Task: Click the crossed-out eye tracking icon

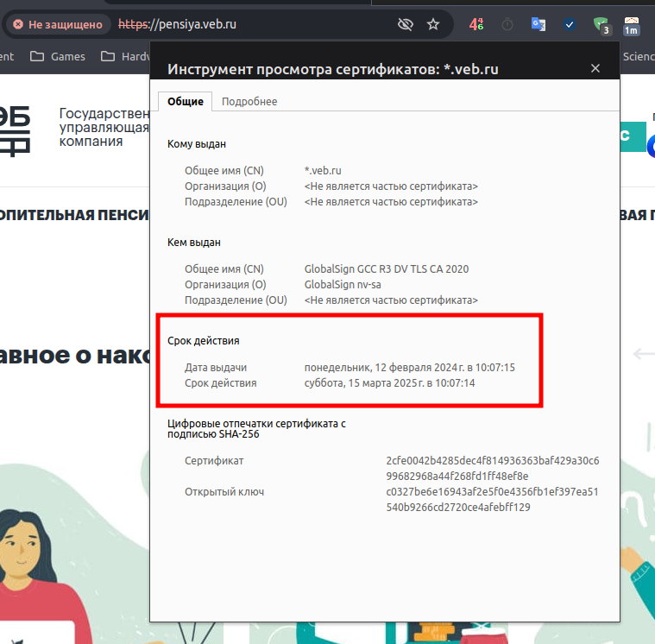Action: point(405,24)
